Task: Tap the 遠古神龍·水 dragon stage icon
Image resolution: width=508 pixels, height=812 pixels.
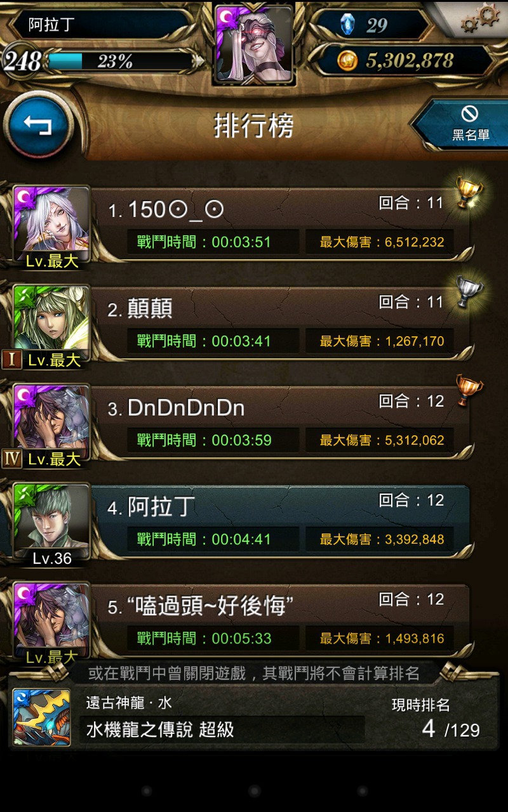Action: 42,717
